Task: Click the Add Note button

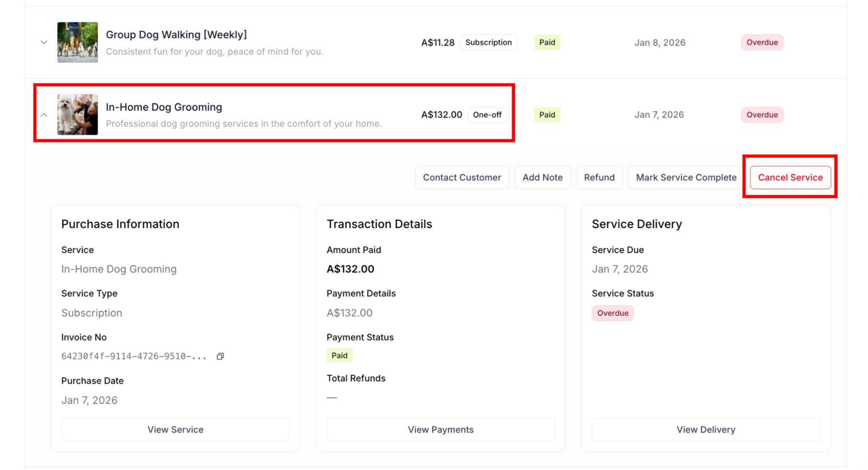Action: (x=542, y=178)
